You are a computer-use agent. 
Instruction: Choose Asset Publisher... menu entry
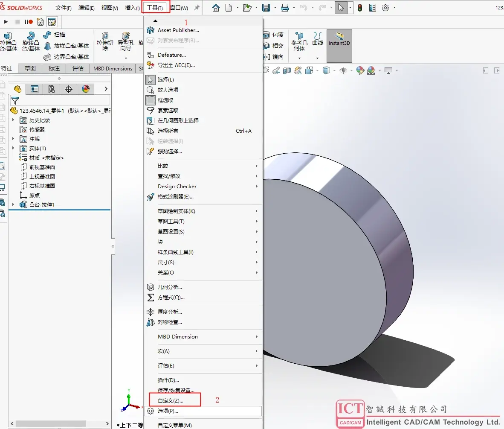pyautogui.click(x=203, y=30)
